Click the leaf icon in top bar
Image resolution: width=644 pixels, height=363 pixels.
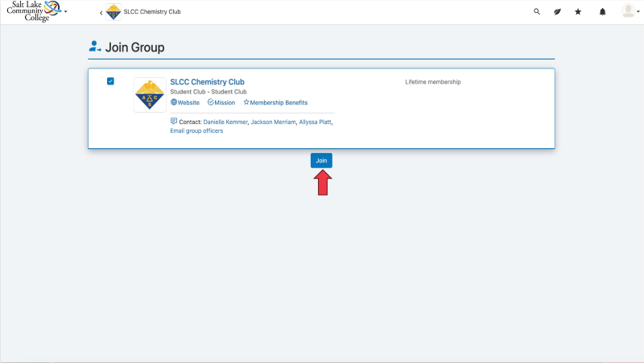tap(557, 12)
